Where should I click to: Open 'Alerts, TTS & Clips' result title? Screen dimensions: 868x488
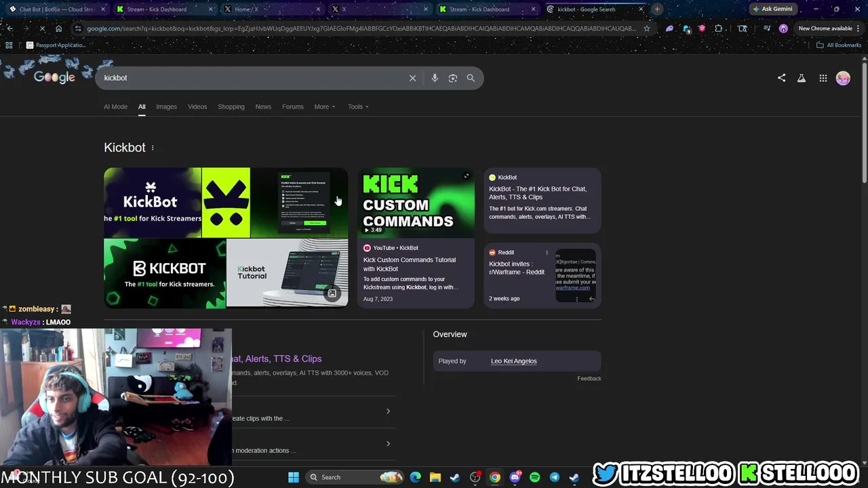[x=277, y=359]
